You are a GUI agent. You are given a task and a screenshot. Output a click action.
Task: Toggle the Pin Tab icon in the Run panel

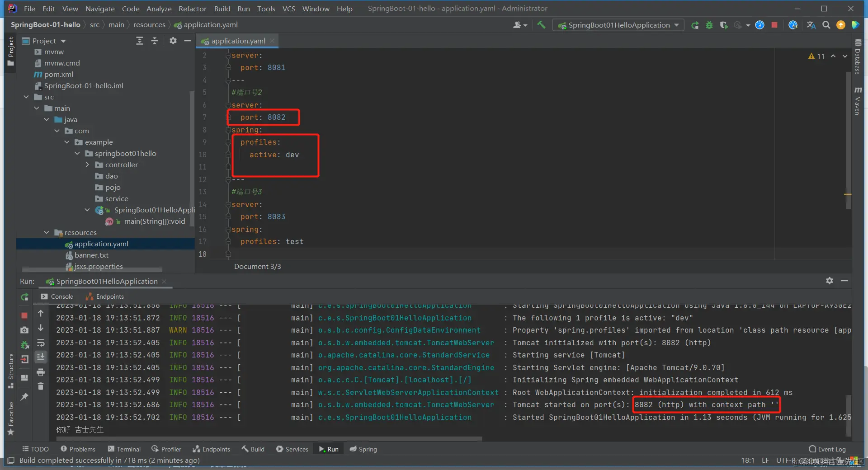point(24,396)
